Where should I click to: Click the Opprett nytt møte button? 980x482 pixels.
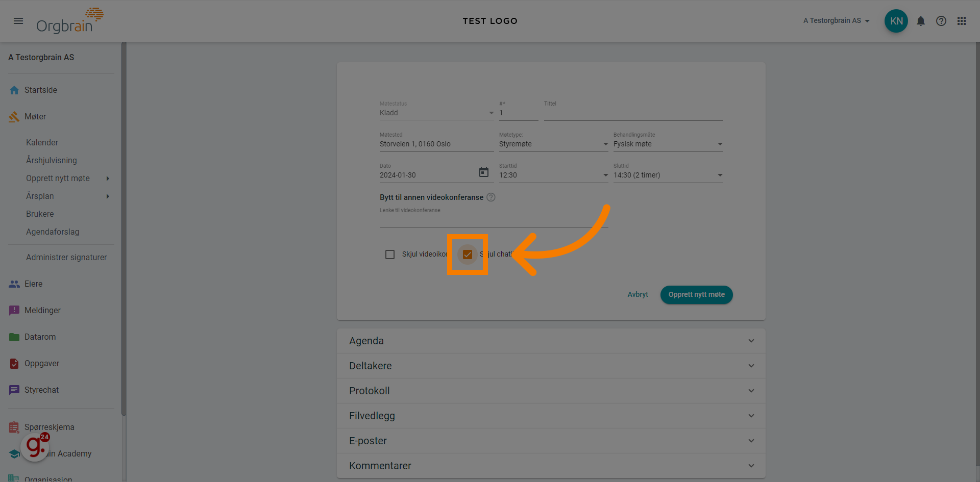(696, 295)
